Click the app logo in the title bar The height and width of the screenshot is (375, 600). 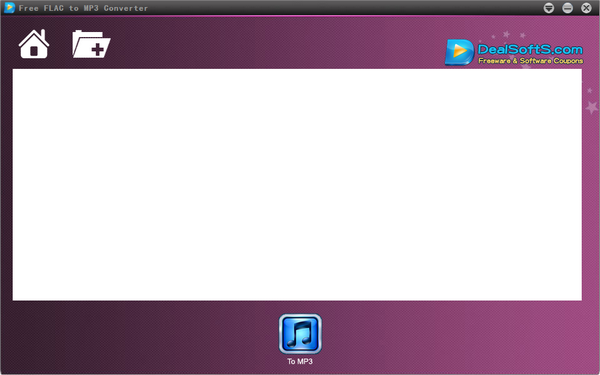(x=9, y=8)
